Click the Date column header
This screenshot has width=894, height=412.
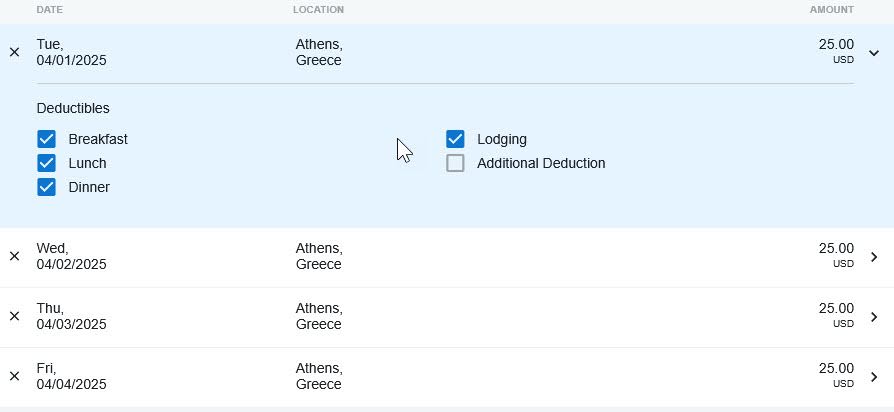pos(49,10)
